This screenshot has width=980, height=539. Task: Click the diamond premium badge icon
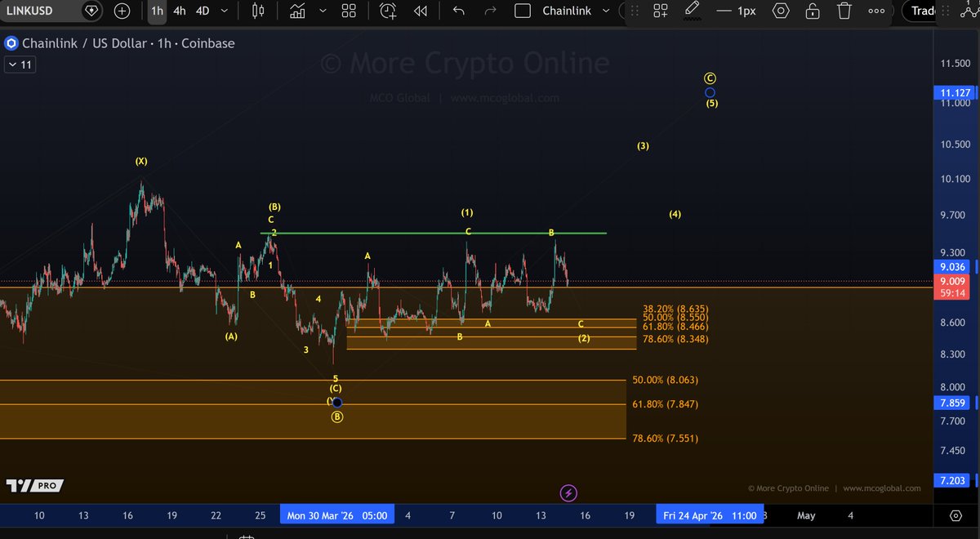pyautogui.click(x=91, y=11)
